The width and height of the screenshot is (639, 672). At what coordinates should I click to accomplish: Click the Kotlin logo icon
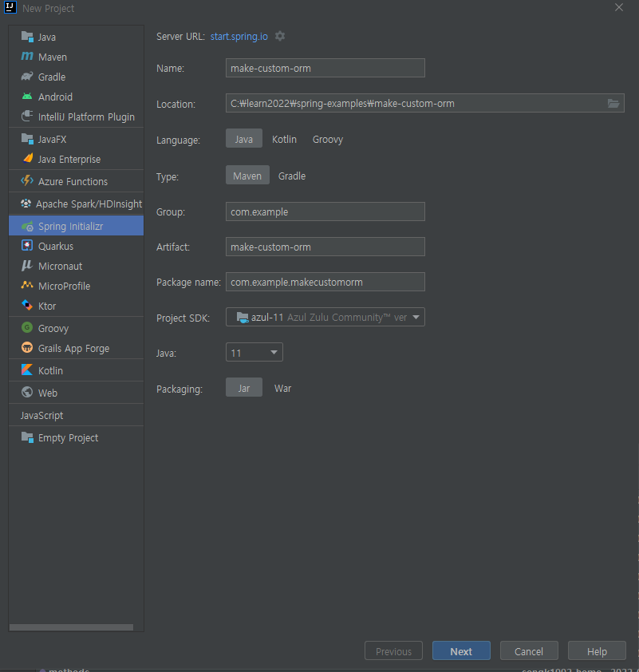pyautogui.click(x=27, y=370)
